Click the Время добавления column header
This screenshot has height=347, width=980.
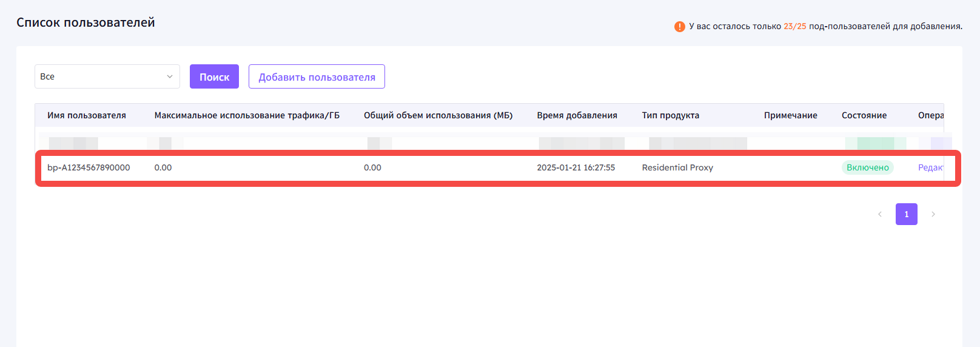click(577, 115)
